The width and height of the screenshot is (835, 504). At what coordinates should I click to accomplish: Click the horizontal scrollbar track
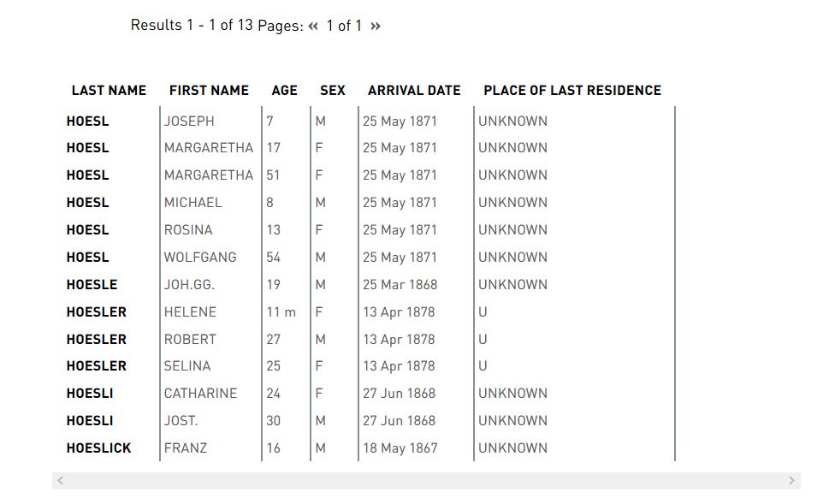tap(426, 481)
